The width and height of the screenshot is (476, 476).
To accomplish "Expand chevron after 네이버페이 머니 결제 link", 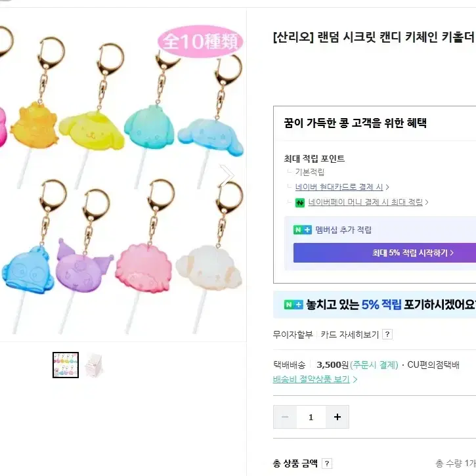I will (427, 202).
